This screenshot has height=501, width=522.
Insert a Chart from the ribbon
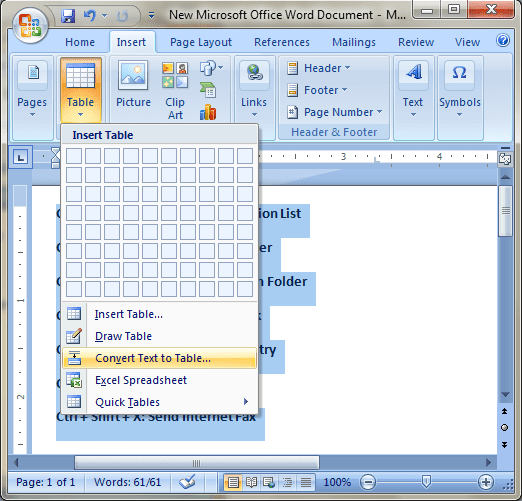pyautogui.click(x=208, y=112)
